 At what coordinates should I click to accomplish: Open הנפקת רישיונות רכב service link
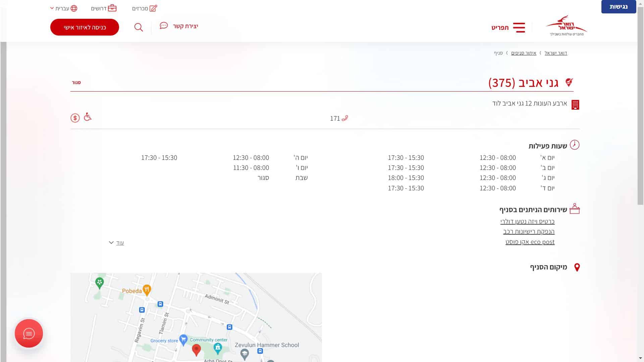pyautogui.click(x=529, y=232)
